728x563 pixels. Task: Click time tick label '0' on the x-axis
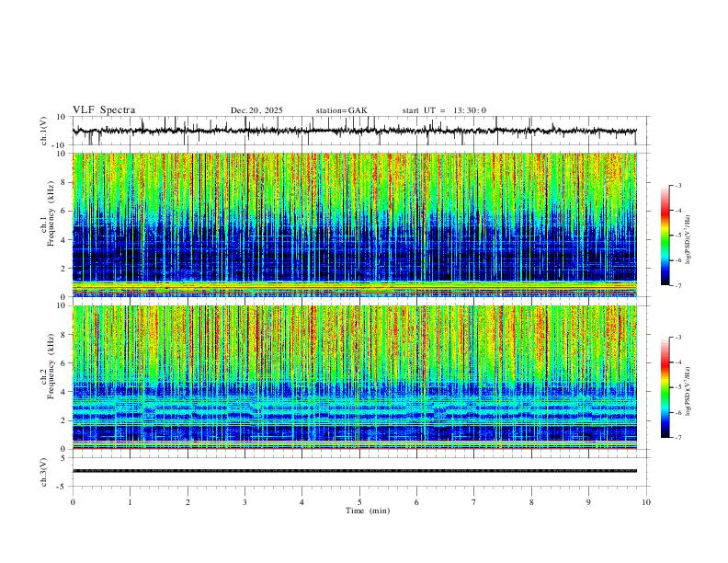tap(73, 502)
